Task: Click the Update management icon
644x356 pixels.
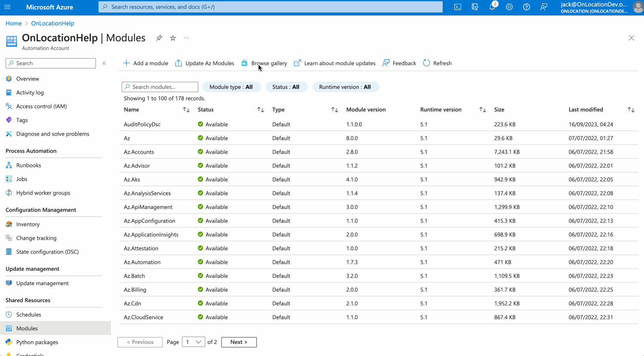Action: [9, 283]
